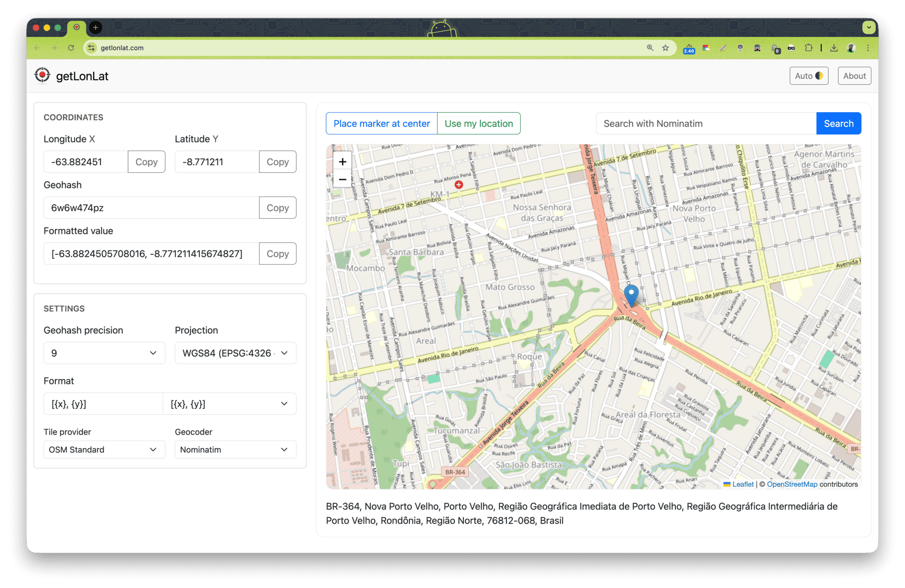The height and width of the screenshot is (588, 905).
Task: Reload the page using refresh icon
Action: click(x=71, y=48)
